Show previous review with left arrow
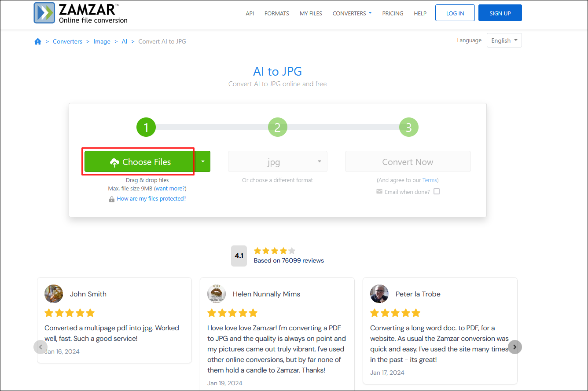588x391 pixels. pos(40,347)
